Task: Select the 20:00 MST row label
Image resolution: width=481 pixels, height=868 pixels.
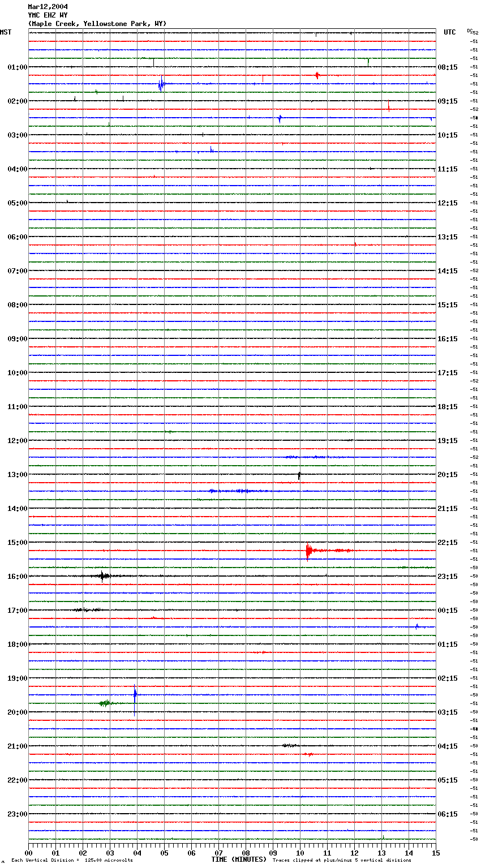Action: pos(18,712)
